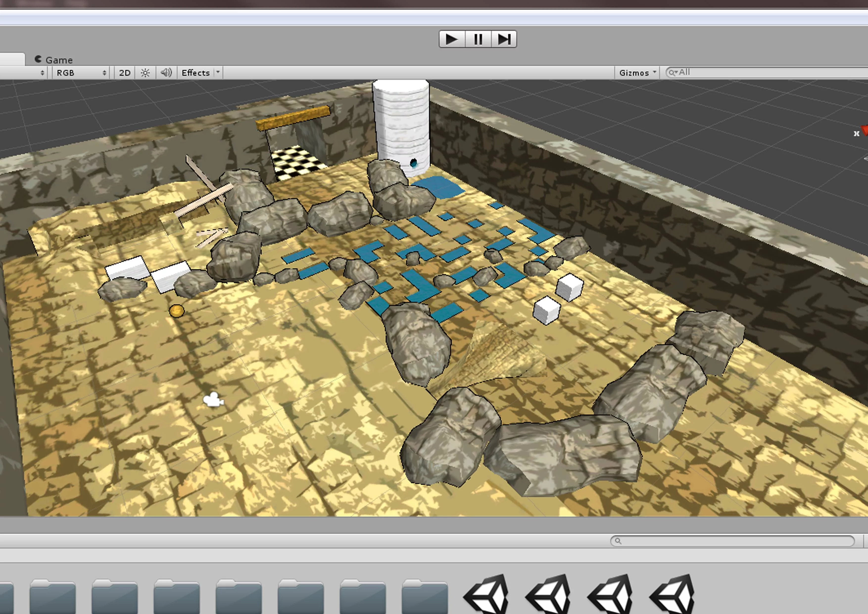Click the Project panel search field
Image resolution: width=868 pixels, height=614 pixels.
[732, 541]
